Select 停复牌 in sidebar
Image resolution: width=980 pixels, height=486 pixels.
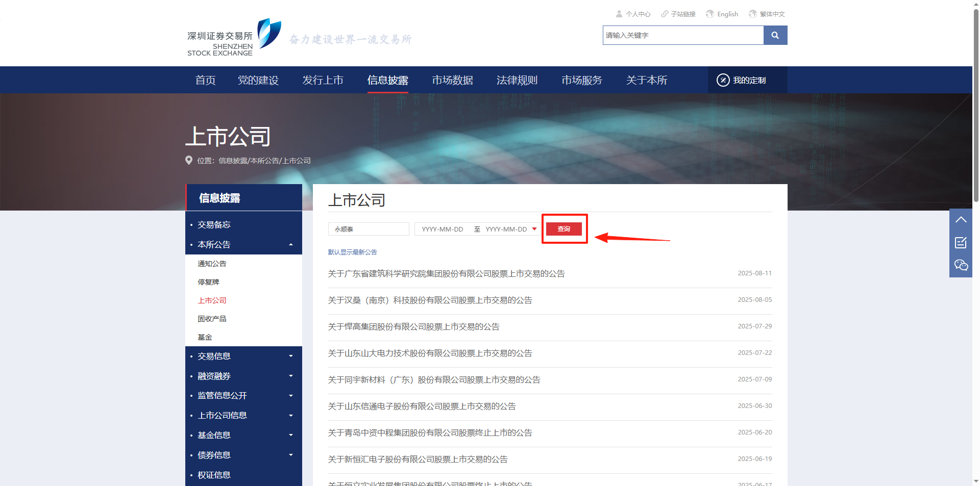208,282
